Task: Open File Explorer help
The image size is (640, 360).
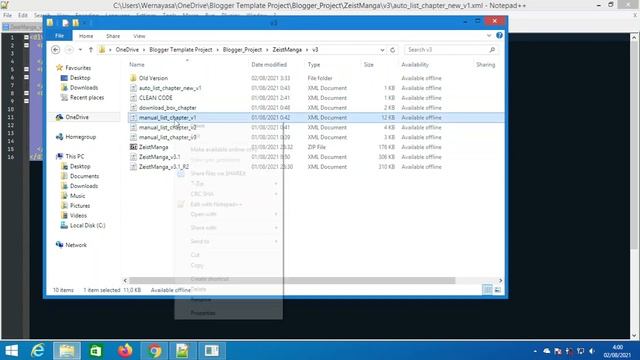Action: [499, 36]
